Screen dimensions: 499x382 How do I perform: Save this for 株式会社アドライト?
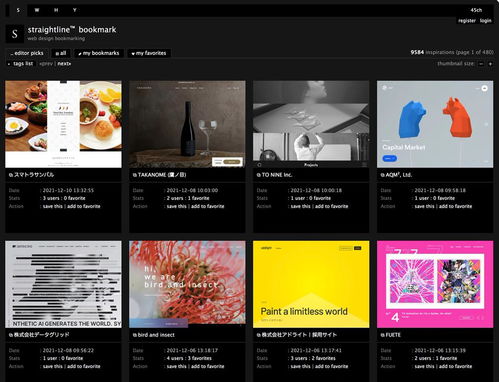[x=301, y=366]
